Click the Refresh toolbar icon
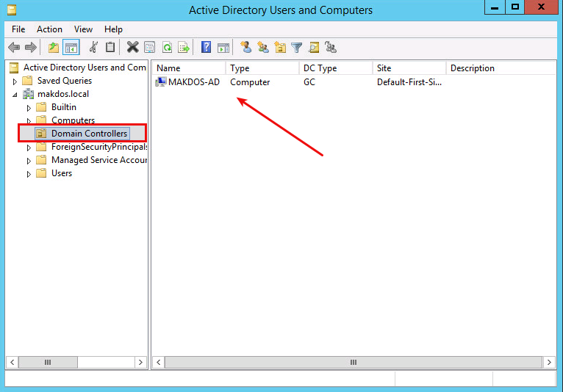This screenshot has width=563, height=392. point(168,47)
